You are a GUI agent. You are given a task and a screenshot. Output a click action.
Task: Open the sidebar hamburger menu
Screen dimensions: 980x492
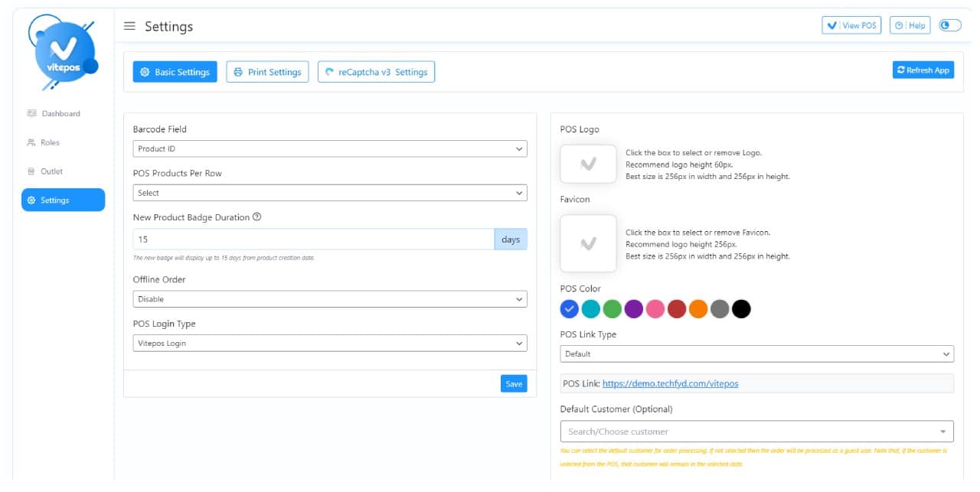(129, 25)
